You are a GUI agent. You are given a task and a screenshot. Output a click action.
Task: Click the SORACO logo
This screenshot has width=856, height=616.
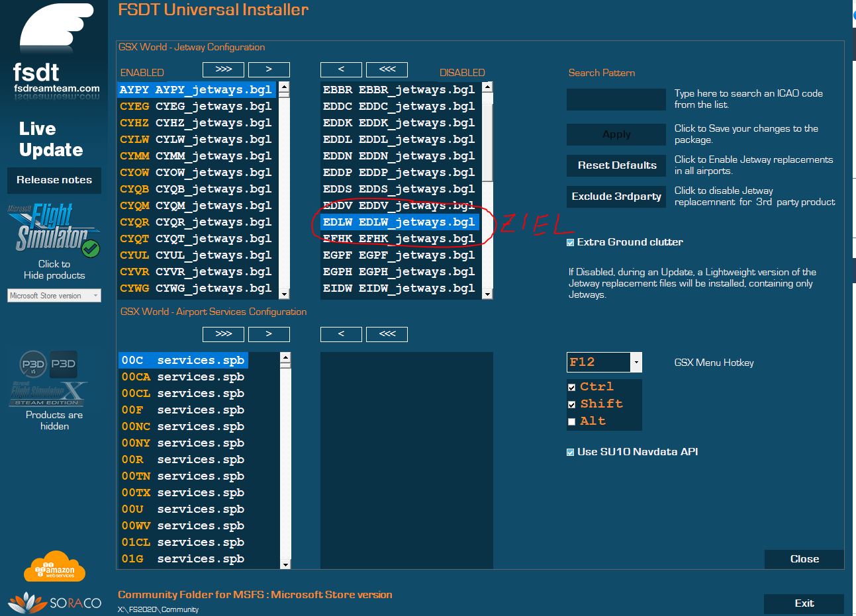click(x=54, y=603)
